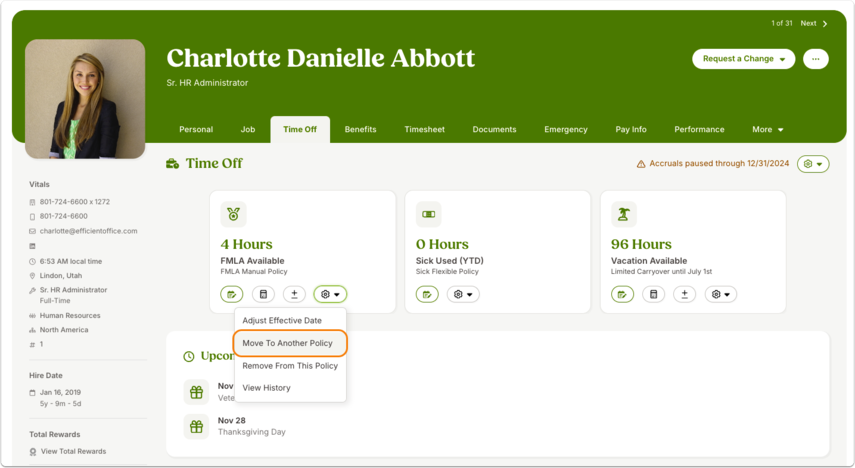Open the Request a Change dropdown
This screenshot has height=468, width=855.
tap(744, 59)
